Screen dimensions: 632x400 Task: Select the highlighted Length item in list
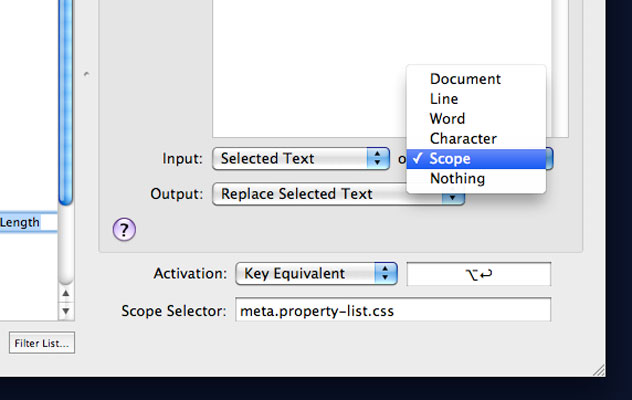click(x=28, y=223)
